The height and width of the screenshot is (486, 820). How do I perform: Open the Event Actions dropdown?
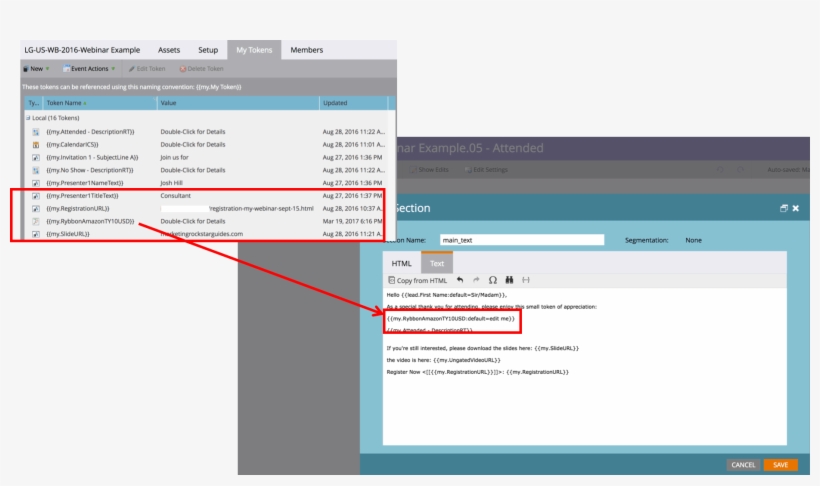click(89, 69)
